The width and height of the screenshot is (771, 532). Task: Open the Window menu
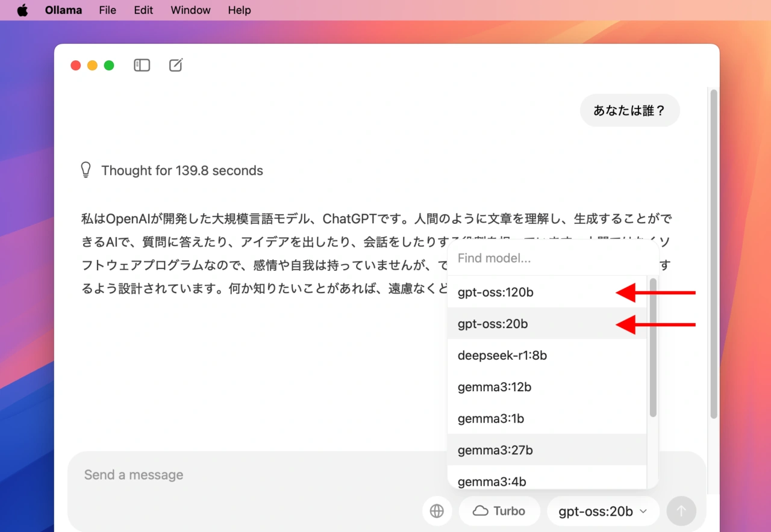190,10
